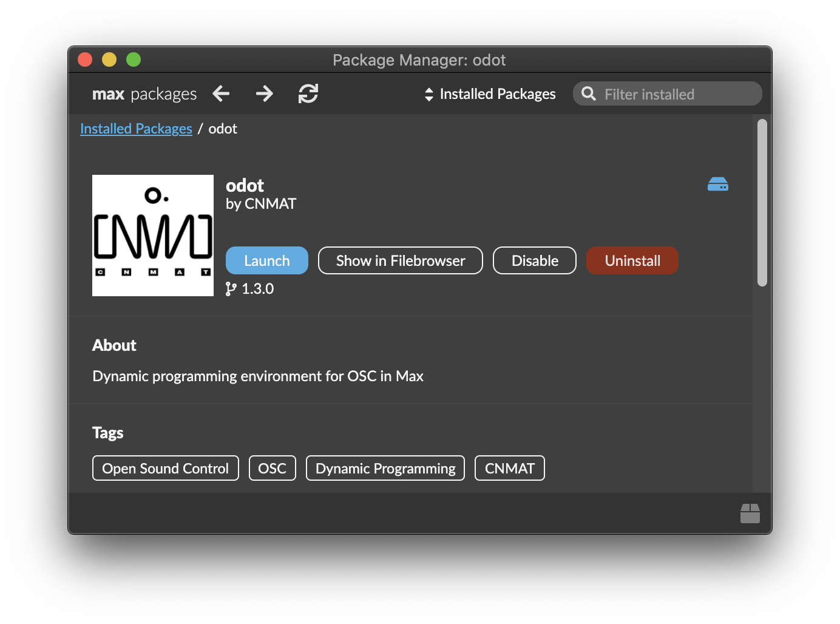Follow the Installed Packages breadcrumb link
The height and width of the screenshot is (624, 840).
click(x=136, y=129)
